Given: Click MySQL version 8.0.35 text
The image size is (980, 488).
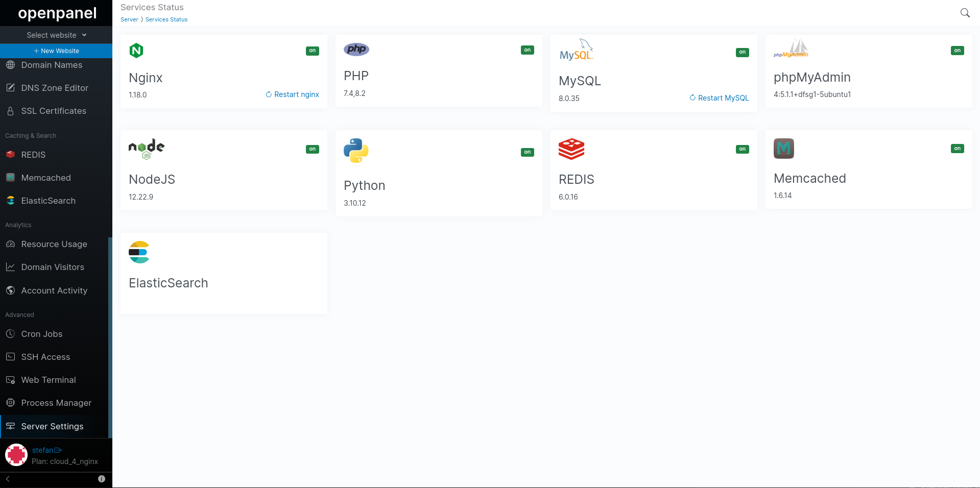Looking at the screenshot, I should click(569, 99).
